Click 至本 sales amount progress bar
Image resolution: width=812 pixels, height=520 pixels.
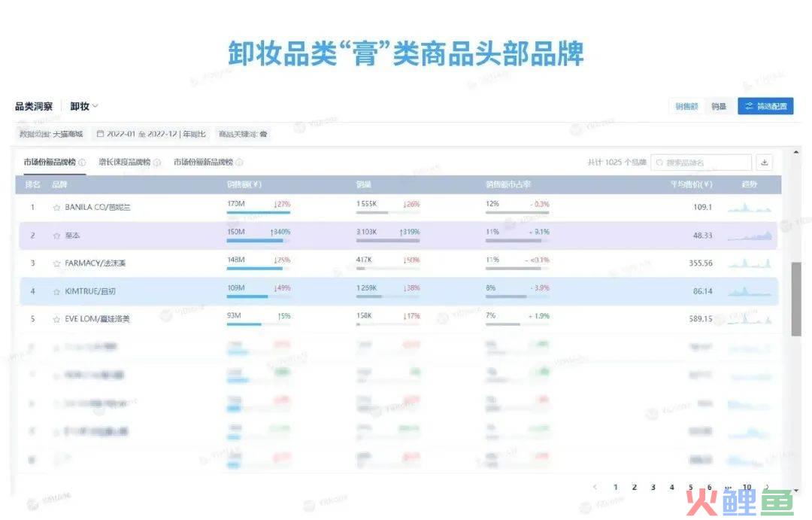click(259, 241)
